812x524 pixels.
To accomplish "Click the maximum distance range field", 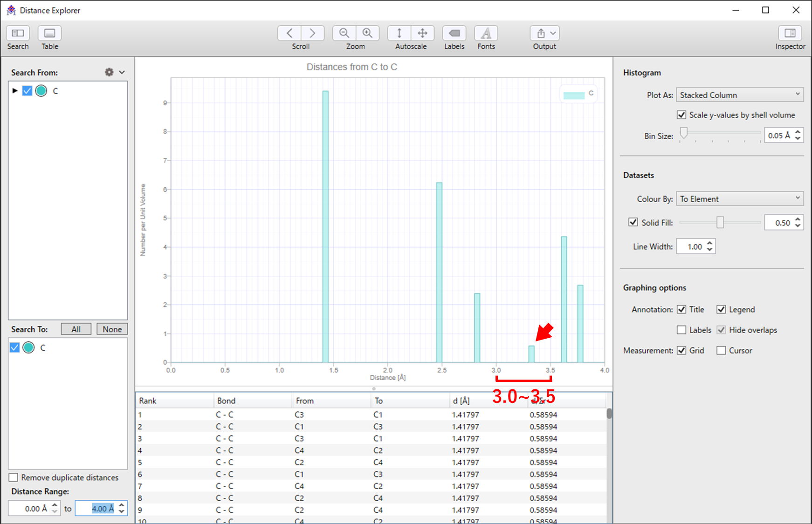I will (96, 509).
